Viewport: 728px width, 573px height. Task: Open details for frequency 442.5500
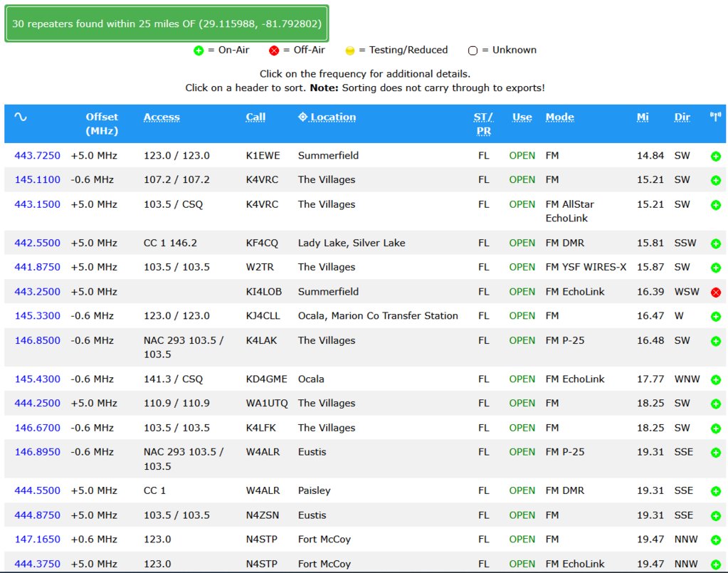[37, 243]
